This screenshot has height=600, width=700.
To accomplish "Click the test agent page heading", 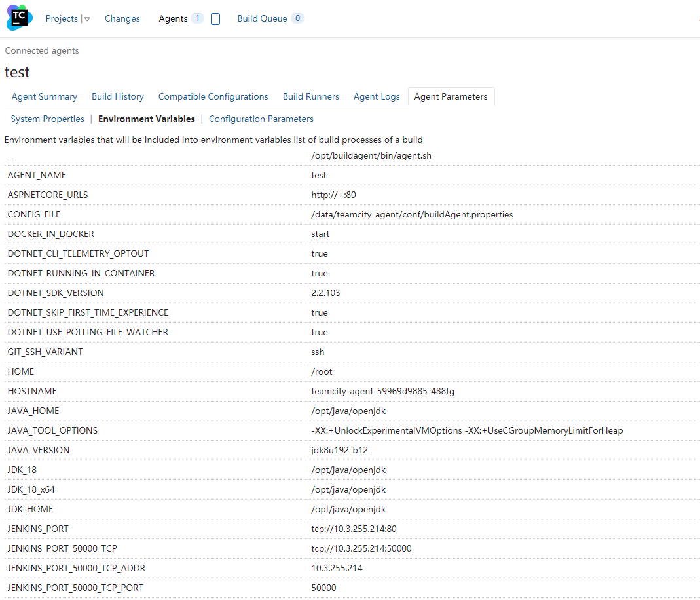I will tap(17, 72).
